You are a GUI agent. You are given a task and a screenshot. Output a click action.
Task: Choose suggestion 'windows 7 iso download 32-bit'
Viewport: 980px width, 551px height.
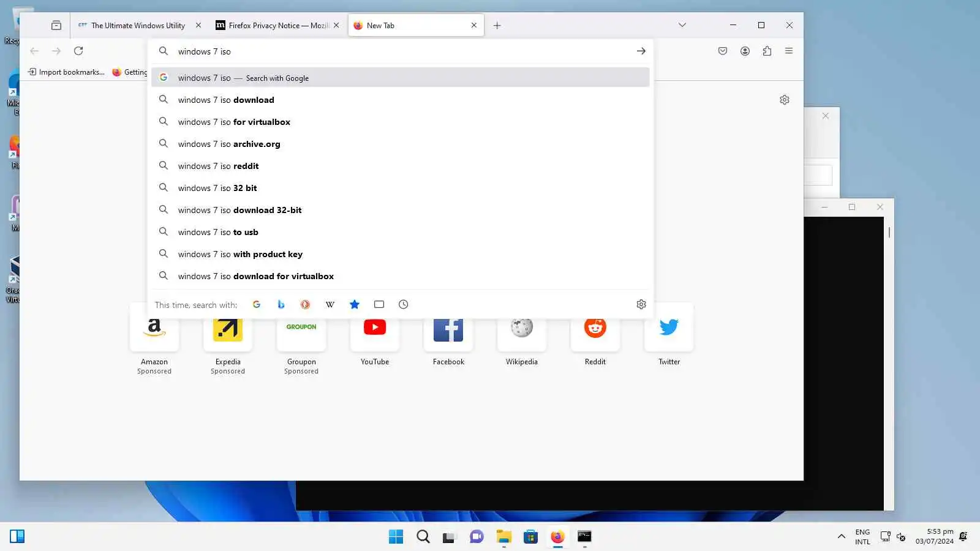[401, 210]
